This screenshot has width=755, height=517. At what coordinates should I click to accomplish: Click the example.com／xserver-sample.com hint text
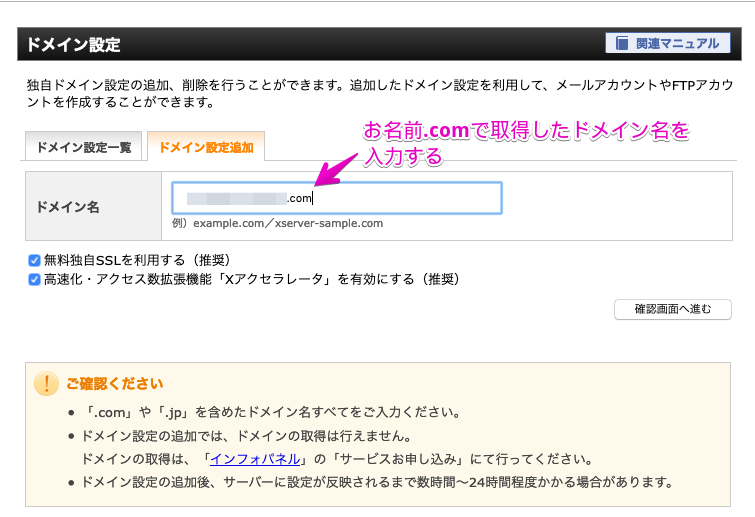click(x=277, y=223)
